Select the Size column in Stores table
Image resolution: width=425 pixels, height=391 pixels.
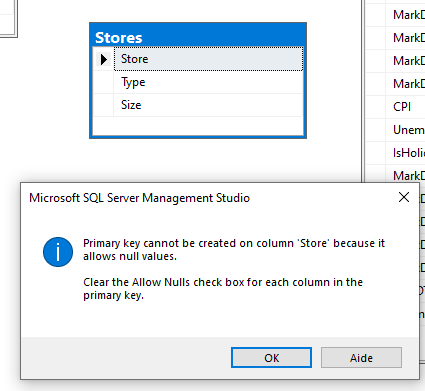point(209,105)
